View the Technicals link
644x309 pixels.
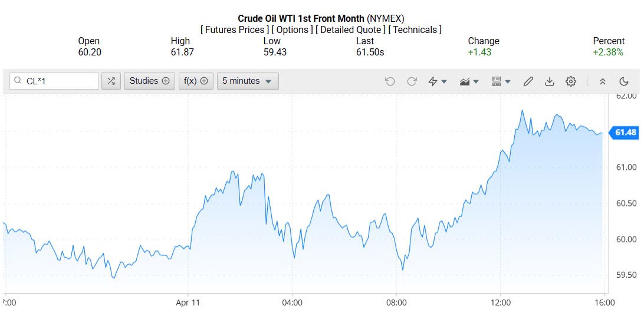(x=415, y=30)
